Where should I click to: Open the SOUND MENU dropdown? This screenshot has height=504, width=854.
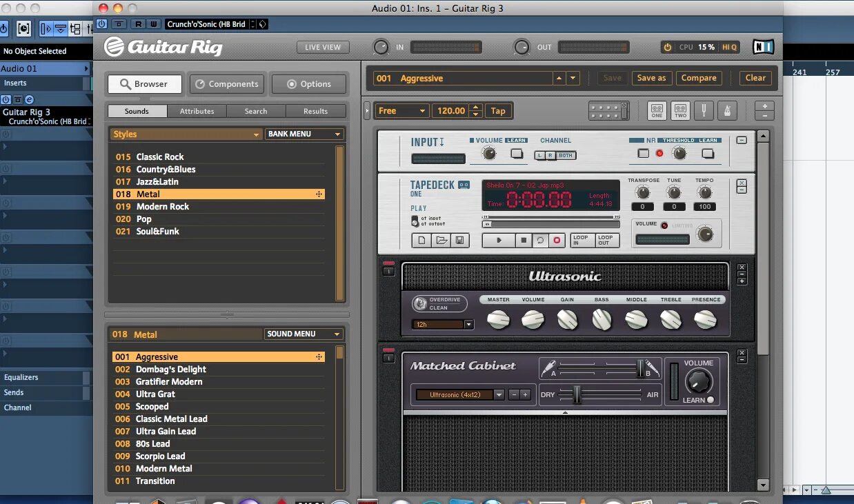[x=304, y=334]
